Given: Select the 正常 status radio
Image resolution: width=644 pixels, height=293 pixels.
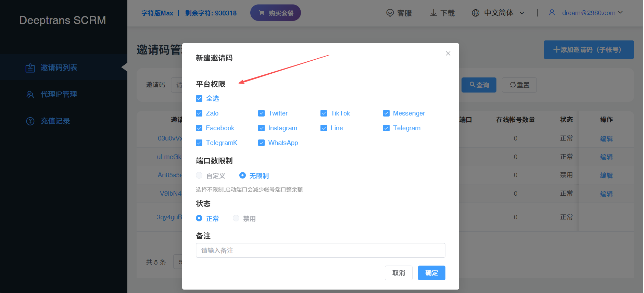Looking at the screenshot, I should coord(199,218).
